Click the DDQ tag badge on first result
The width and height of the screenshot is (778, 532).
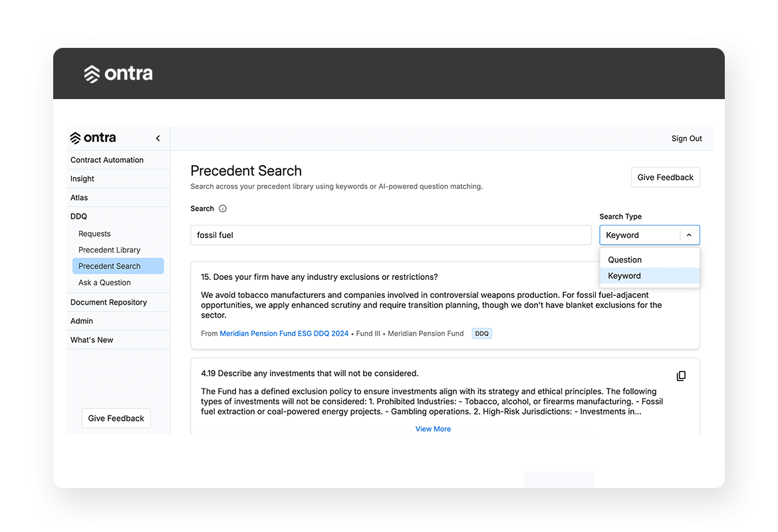(x=481, y=334)
